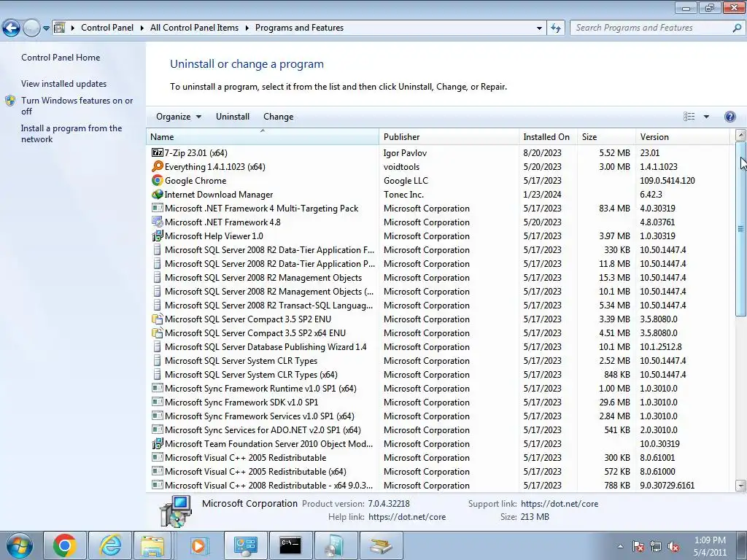The width and height of the screenshot is (747, 560).
Task: Open recent pages dropdown next to Forward
Action: pos(46,28)
